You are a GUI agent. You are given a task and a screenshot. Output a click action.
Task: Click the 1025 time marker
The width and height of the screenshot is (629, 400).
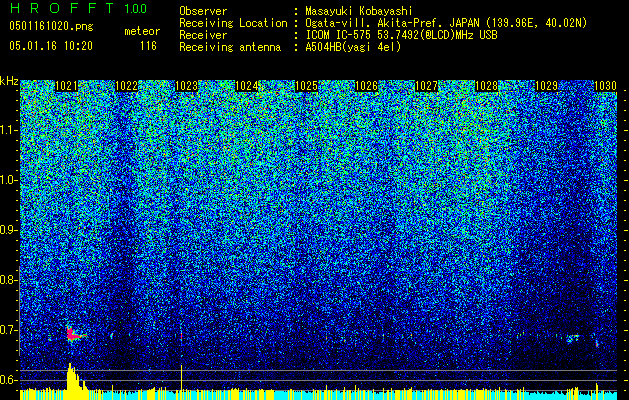click(x=306, y=86)
